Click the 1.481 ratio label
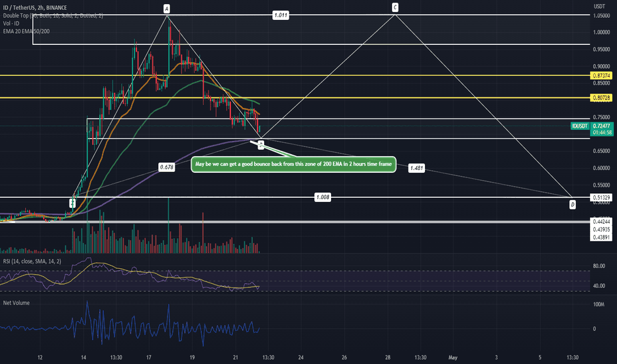The image size is (617, 364). click(416, 168)
